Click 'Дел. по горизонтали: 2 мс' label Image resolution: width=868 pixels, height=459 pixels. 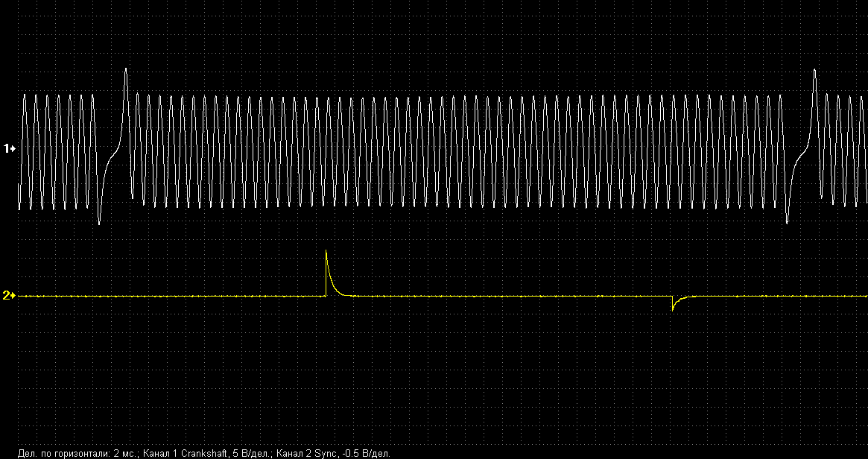(x=76, y=453)
